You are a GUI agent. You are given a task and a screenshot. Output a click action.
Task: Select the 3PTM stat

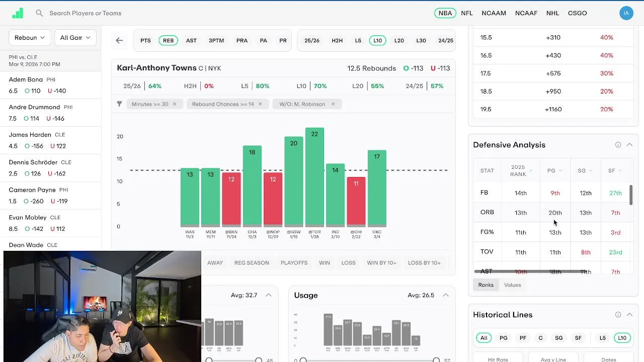tap(216, 41)
